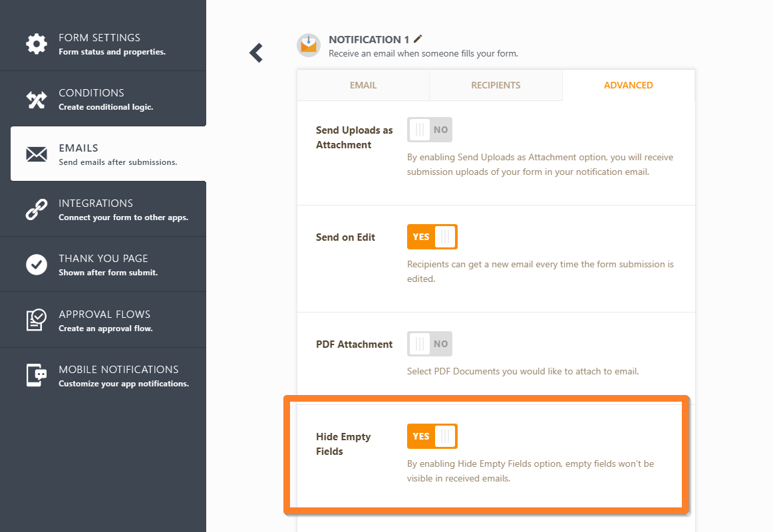Click the Approval Flows document icon
Viewport: 773px width, 532px height.
click(36, 320)
